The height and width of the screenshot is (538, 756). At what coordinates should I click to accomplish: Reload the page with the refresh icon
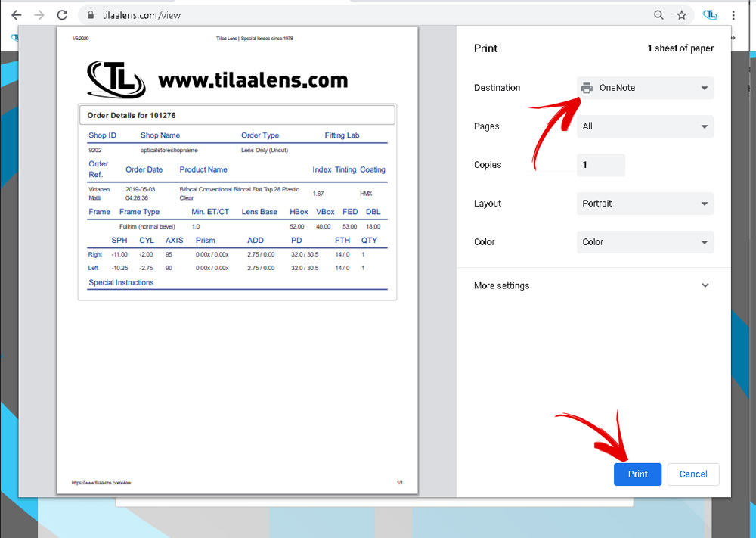[x=62, y=15]
